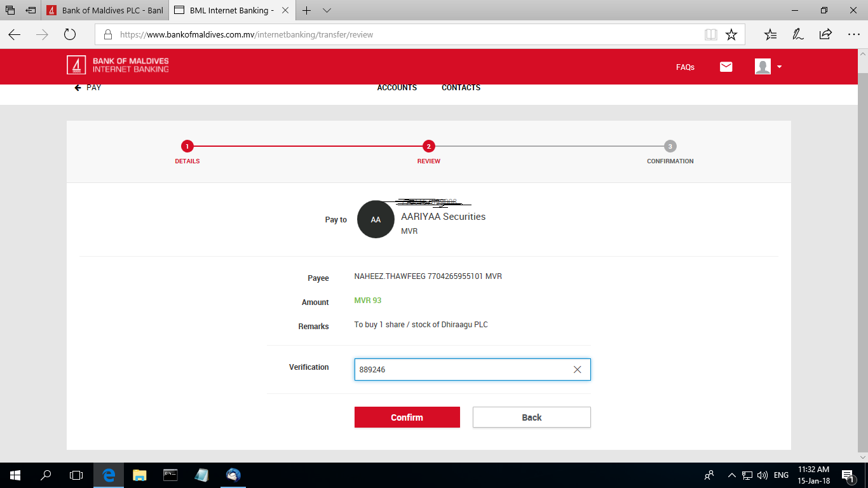Expand the tab previews chevron

(x=327, y=10)
